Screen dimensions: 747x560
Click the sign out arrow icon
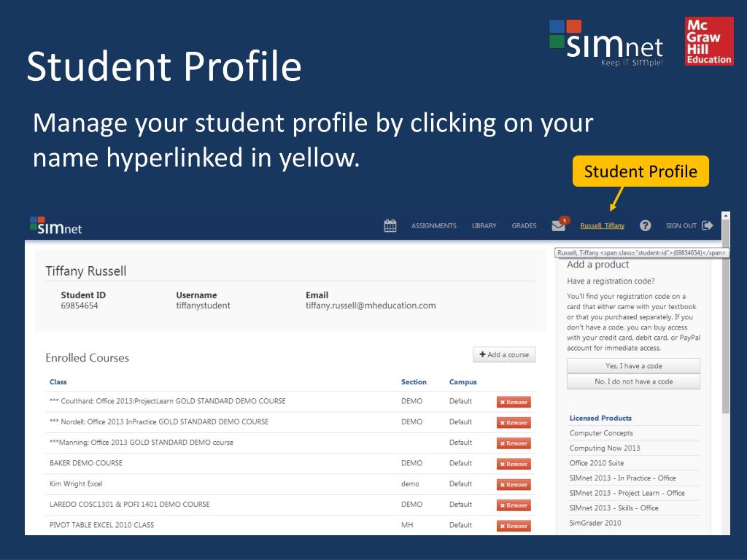coord(708,226)
